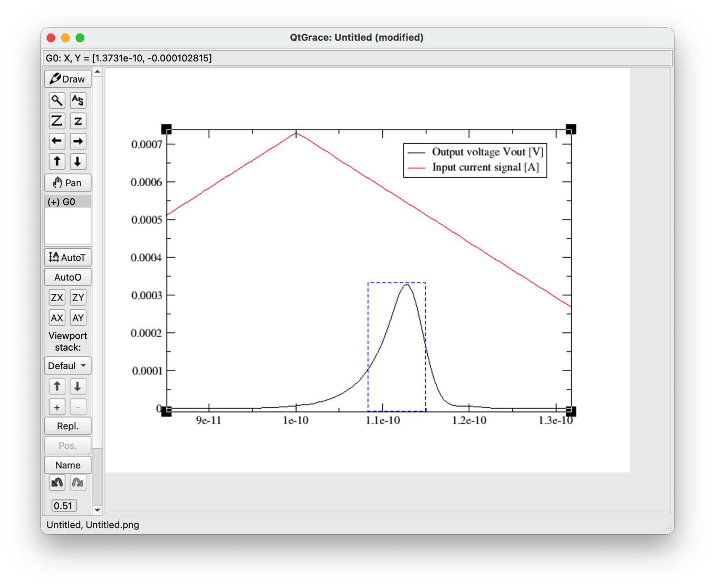Click the toolbar scrollbar down arrow
The height and width of the screenshot is (588, 715).
click(x=97, y=510)
